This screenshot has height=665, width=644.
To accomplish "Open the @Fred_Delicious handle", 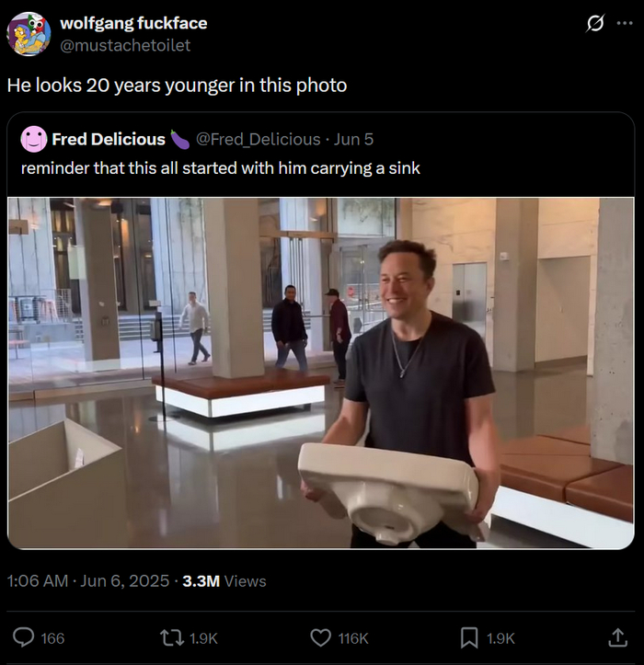I will click(259, 139).
